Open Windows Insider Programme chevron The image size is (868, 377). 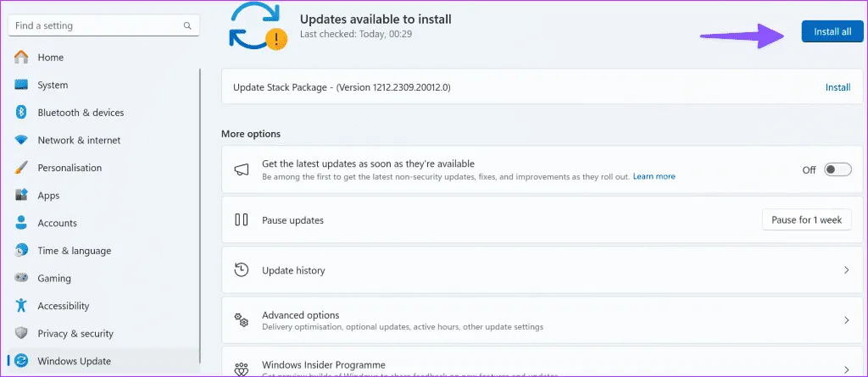846,366
